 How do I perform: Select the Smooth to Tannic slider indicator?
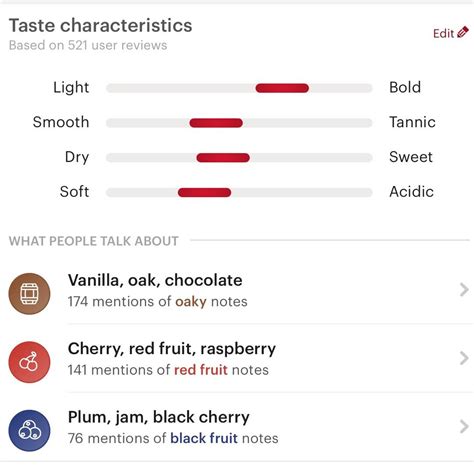[x=216, y=123]
